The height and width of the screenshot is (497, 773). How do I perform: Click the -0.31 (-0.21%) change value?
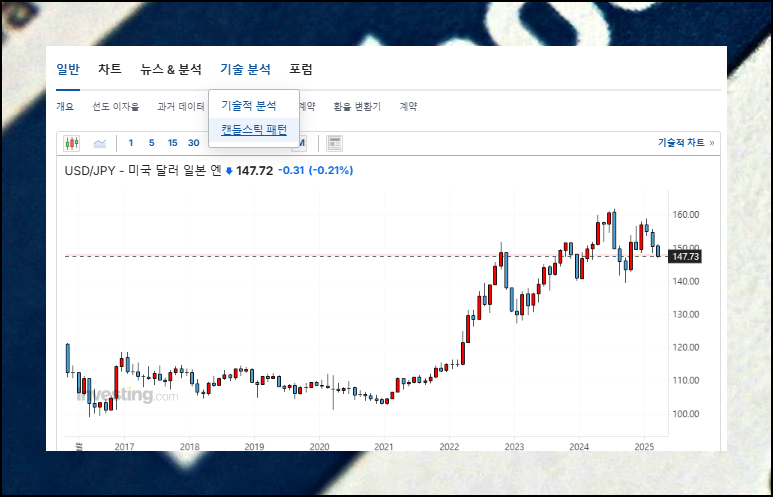pos(316,171)
